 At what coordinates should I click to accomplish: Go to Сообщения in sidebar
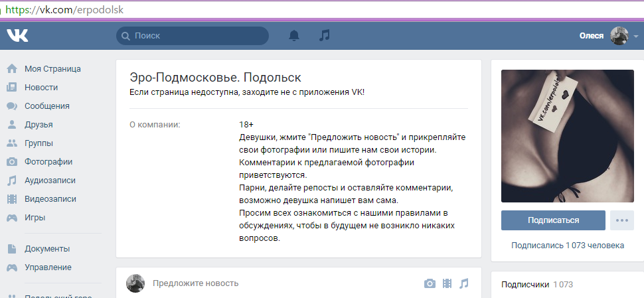(x=46, y=106)
